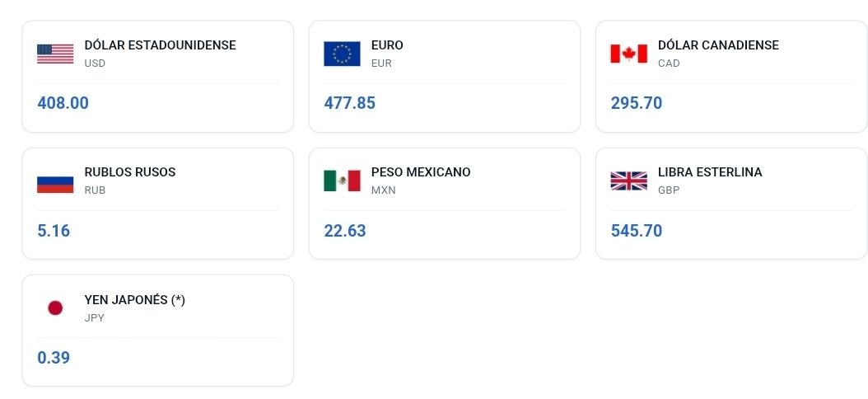Click the United Kingdom flag icon
Image resolution: width=868 pixels, height=399 pixels.
click(x=628, y=181)
